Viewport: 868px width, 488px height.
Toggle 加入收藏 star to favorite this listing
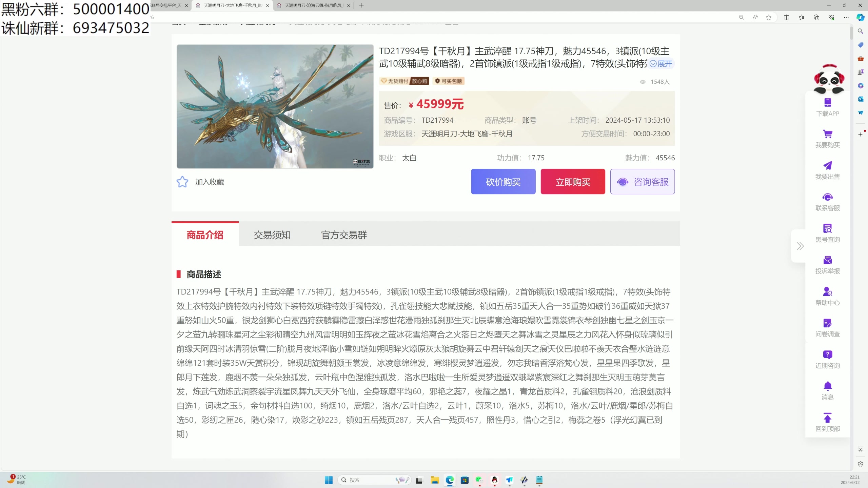pyautogui.click(x=182, y=182)
